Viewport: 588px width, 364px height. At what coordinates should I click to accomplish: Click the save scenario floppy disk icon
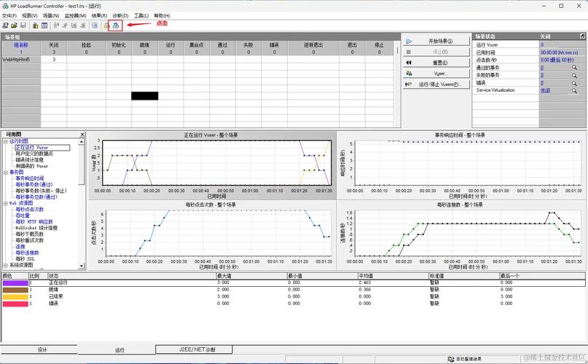(x=23, y=25)
